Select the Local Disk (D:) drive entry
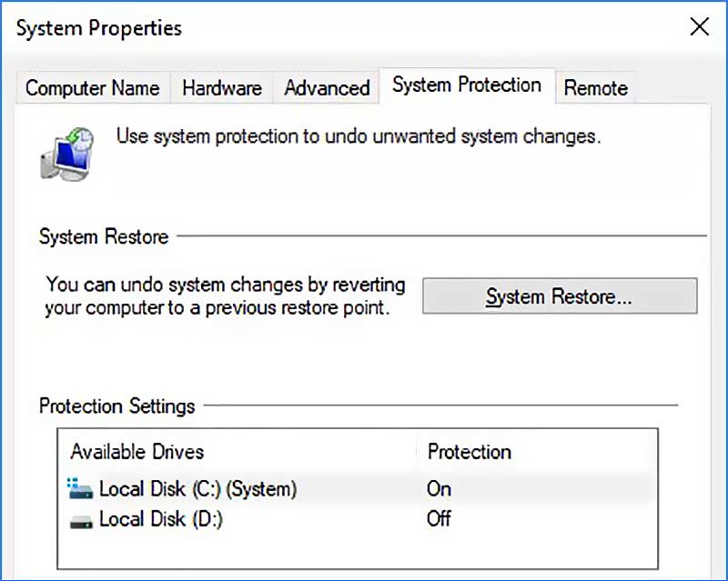728x581 pixels. click(161, 520)
